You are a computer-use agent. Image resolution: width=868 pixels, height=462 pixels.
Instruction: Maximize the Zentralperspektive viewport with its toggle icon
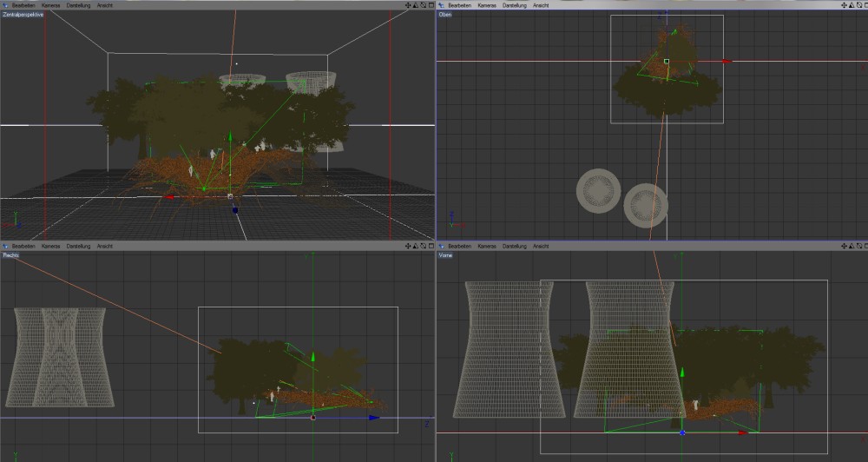tap(431, 5)
